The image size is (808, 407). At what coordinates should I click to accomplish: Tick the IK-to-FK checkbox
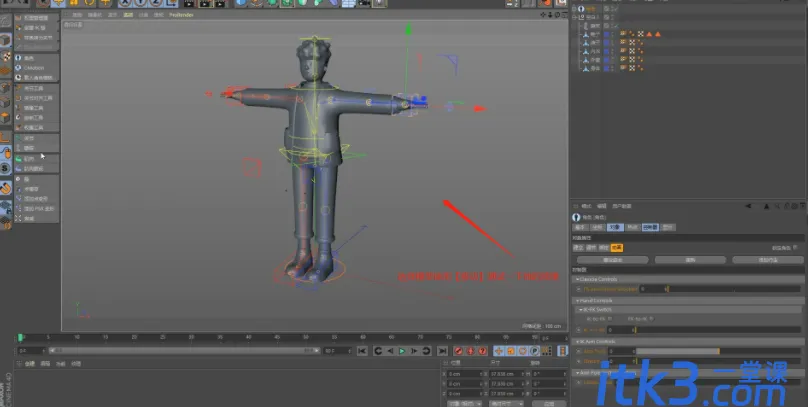[x=608, y=319]
